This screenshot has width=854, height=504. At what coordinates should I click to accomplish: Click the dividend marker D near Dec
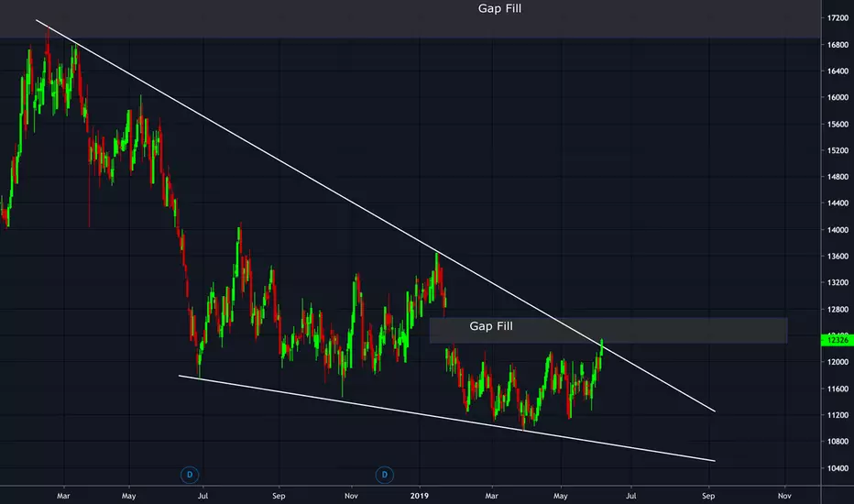[385, 475]
